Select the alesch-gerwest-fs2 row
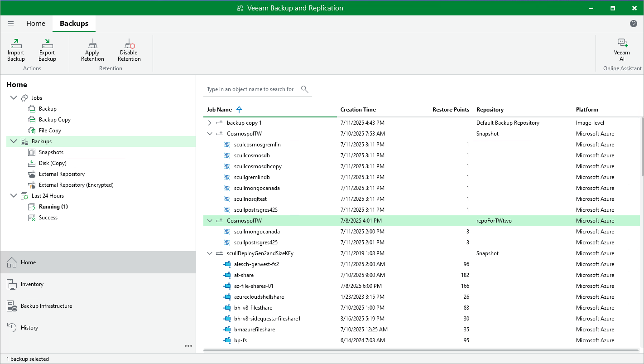 point(421,264)
